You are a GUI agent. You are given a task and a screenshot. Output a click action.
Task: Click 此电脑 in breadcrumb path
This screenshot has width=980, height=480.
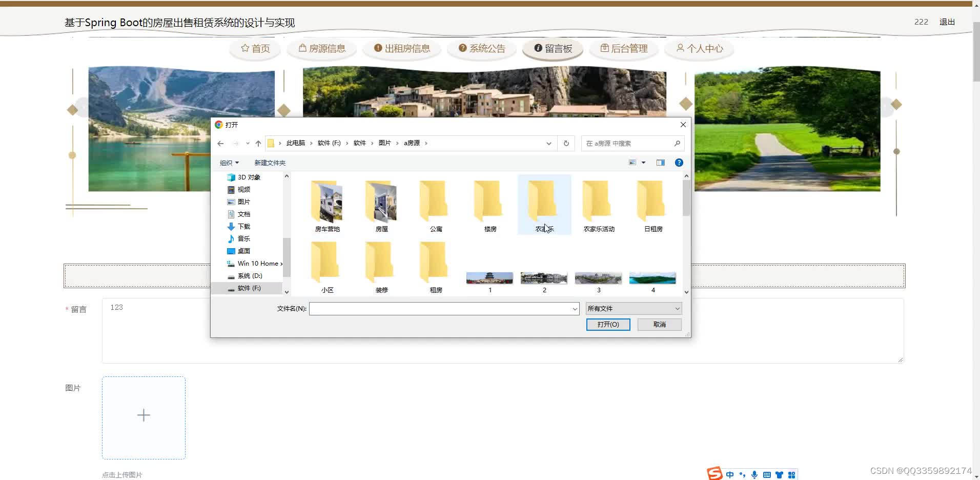[295, 143]
